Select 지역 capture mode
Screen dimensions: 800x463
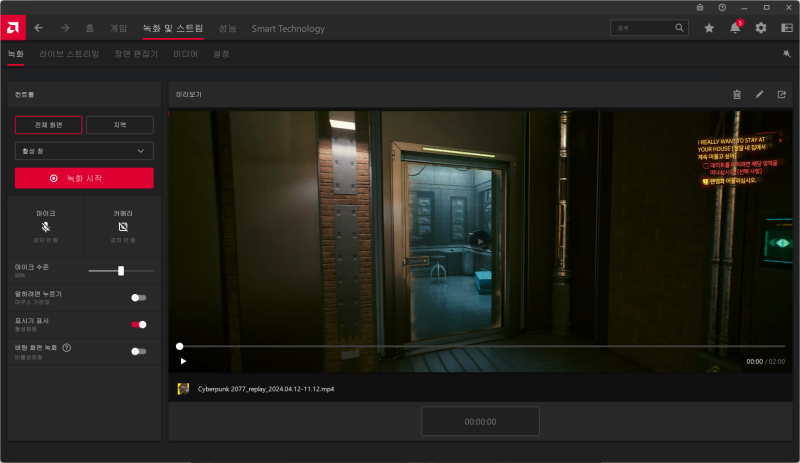coord(120,125)
